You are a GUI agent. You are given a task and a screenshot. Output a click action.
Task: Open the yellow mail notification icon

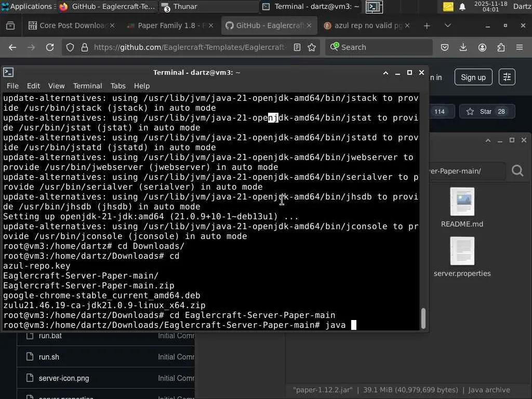[448, 6]
